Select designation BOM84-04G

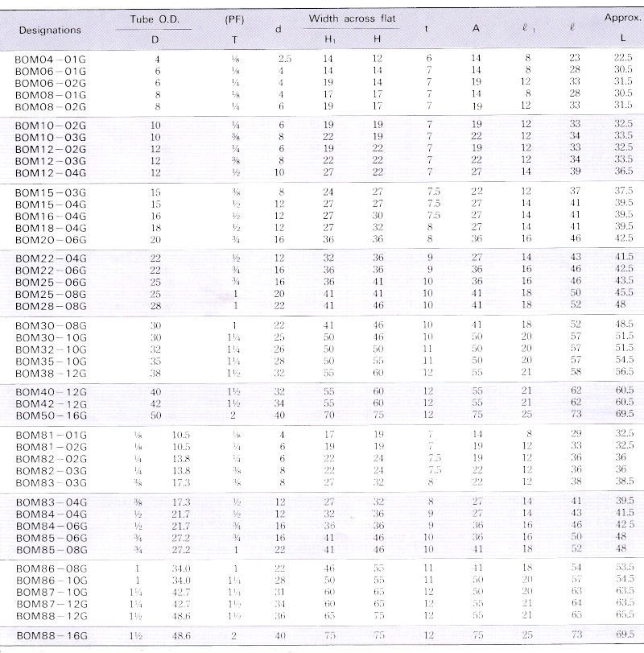pos(52,515)
